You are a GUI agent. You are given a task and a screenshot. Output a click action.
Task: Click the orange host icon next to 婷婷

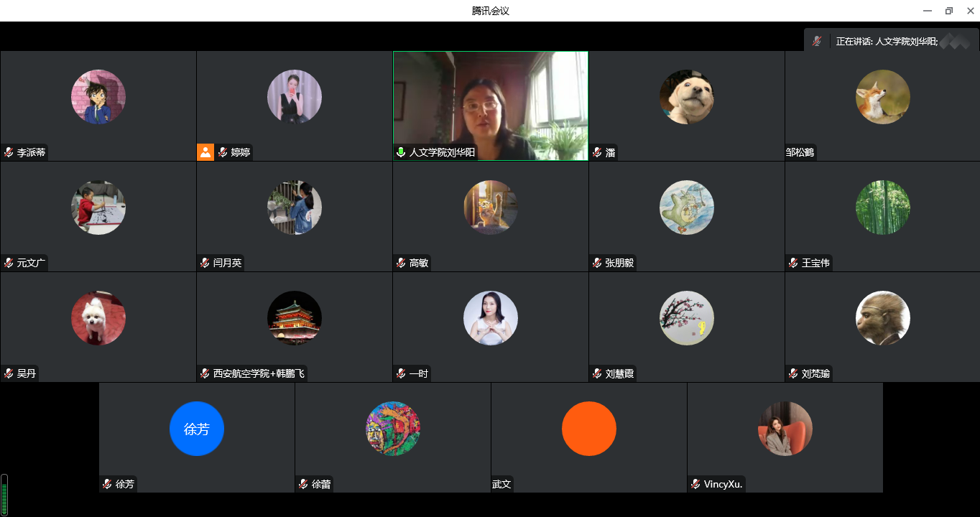(205, 152)
